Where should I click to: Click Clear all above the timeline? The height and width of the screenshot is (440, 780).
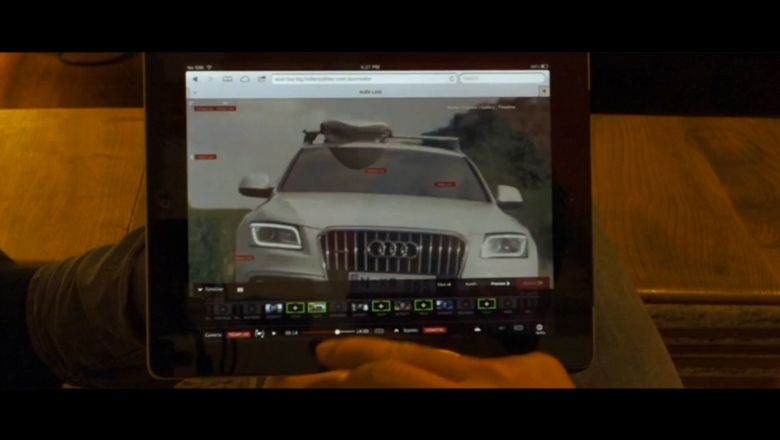[x=444, y=284]
